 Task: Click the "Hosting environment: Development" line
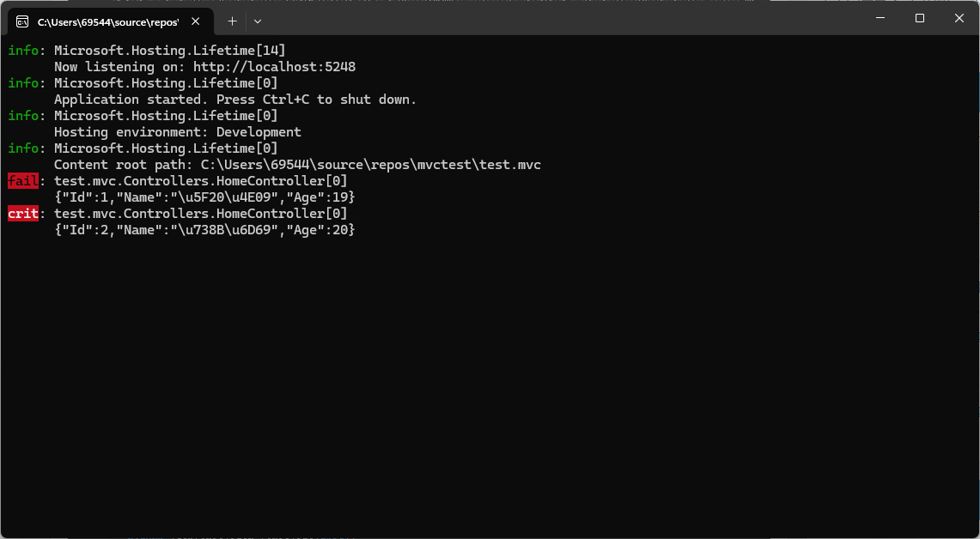coord(177,132)
